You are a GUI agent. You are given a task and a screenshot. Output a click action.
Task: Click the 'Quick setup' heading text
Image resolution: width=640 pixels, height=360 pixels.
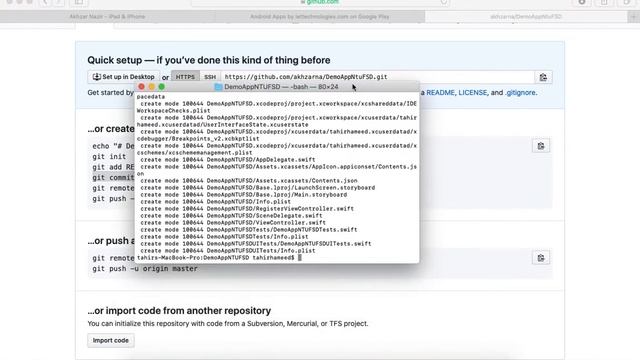(x=209, y=60)
